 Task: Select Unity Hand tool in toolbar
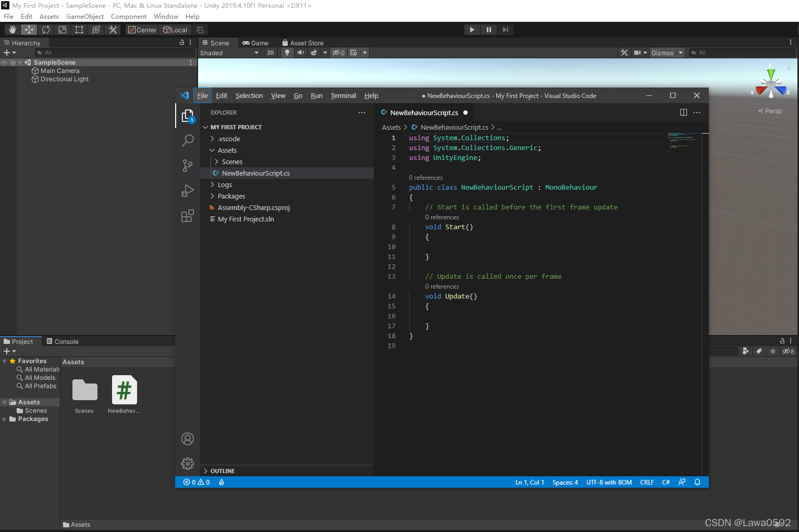(13, 30)
